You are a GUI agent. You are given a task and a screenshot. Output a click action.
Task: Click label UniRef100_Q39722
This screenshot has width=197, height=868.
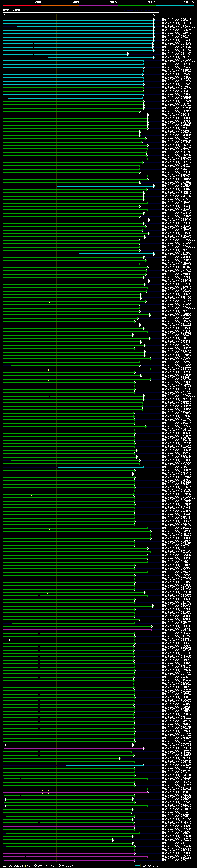177,860
